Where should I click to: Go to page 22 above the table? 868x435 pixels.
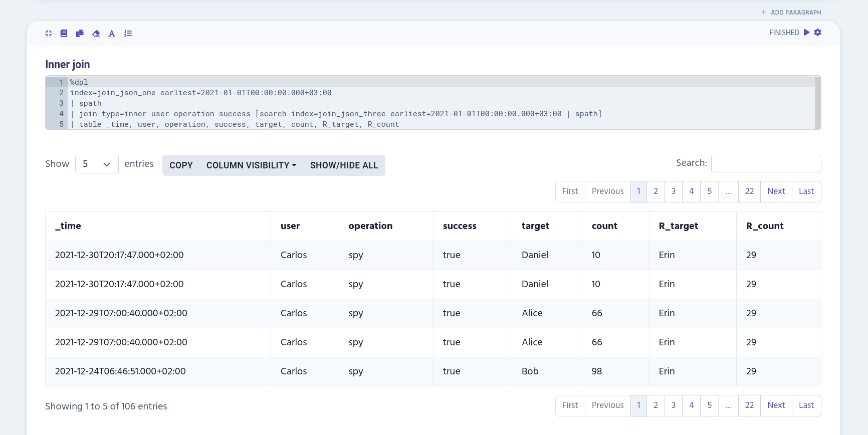(749, 191)
